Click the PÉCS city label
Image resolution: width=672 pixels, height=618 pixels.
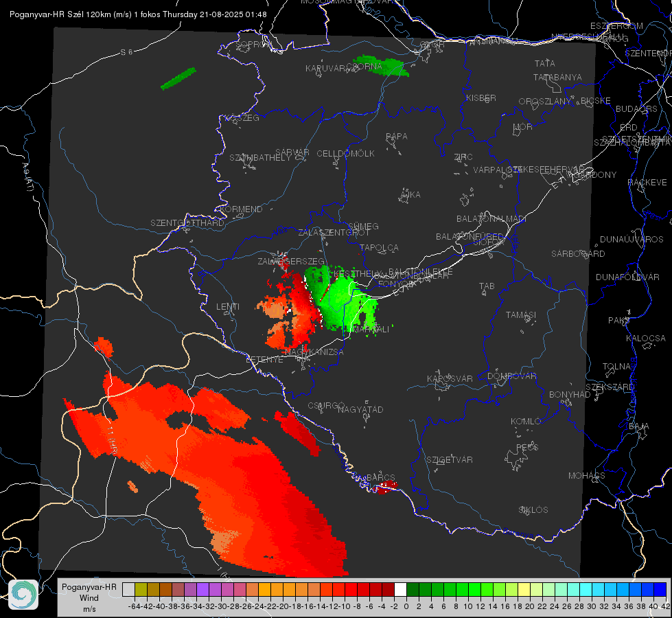point(526,448)
